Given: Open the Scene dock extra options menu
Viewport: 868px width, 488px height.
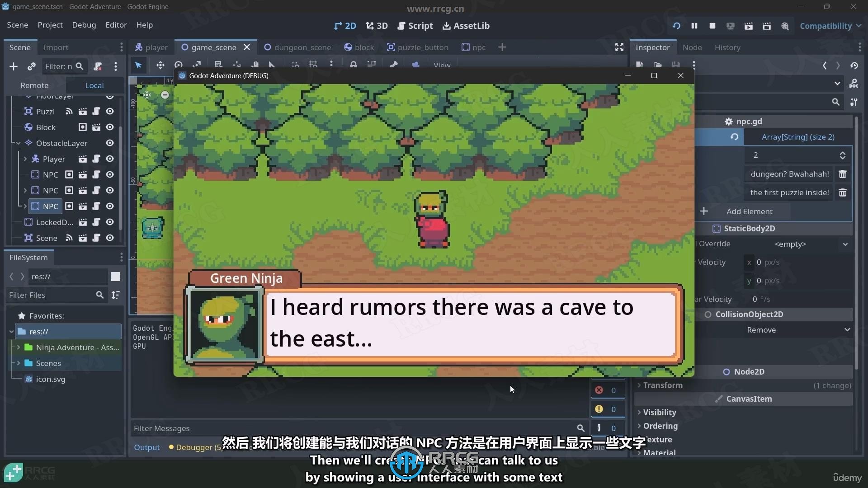Looking at the screenshot, I should point(116,66).
